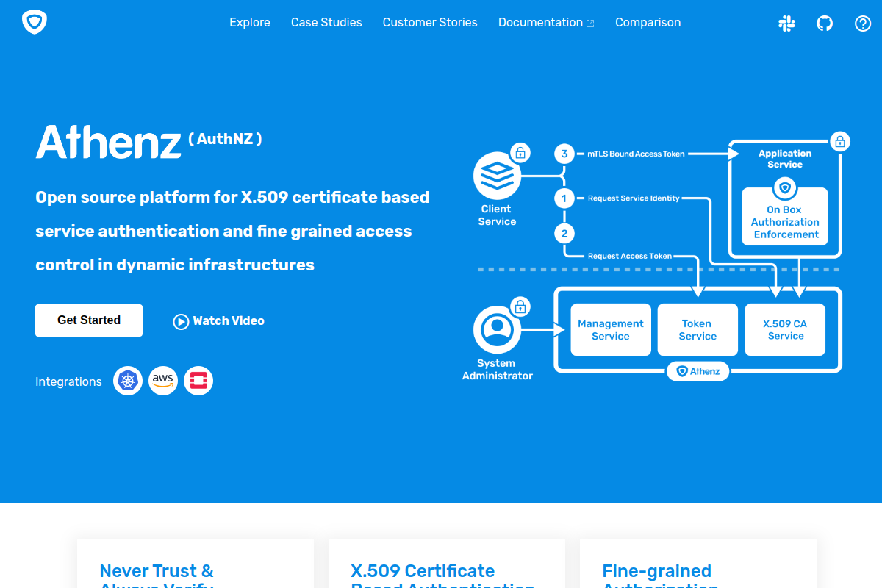
Task: Click the Request Service Identity label
Action: (634, 198)
